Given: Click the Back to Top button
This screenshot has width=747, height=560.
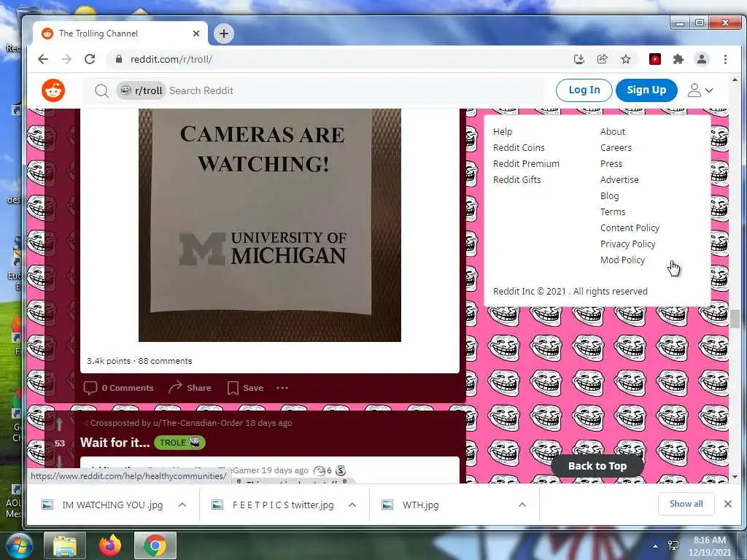Looking at the screenshot, I should click(x=597, y=466).
